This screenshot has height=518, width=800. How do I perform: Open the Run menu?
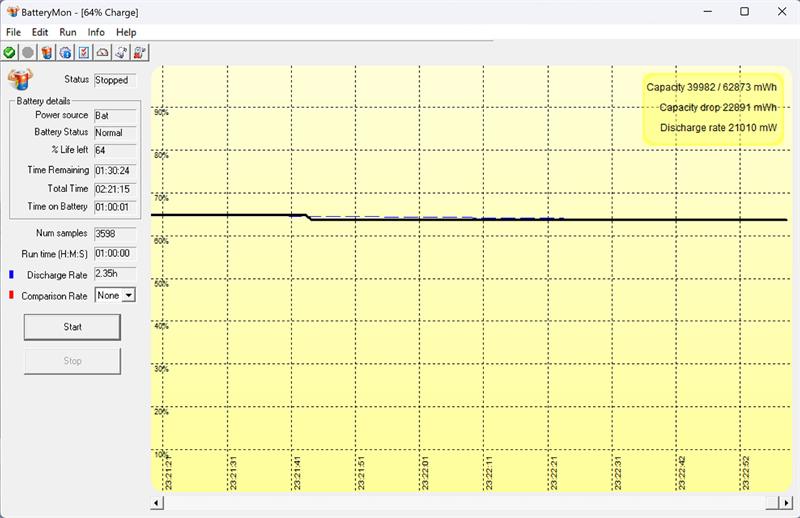(68, 32)
